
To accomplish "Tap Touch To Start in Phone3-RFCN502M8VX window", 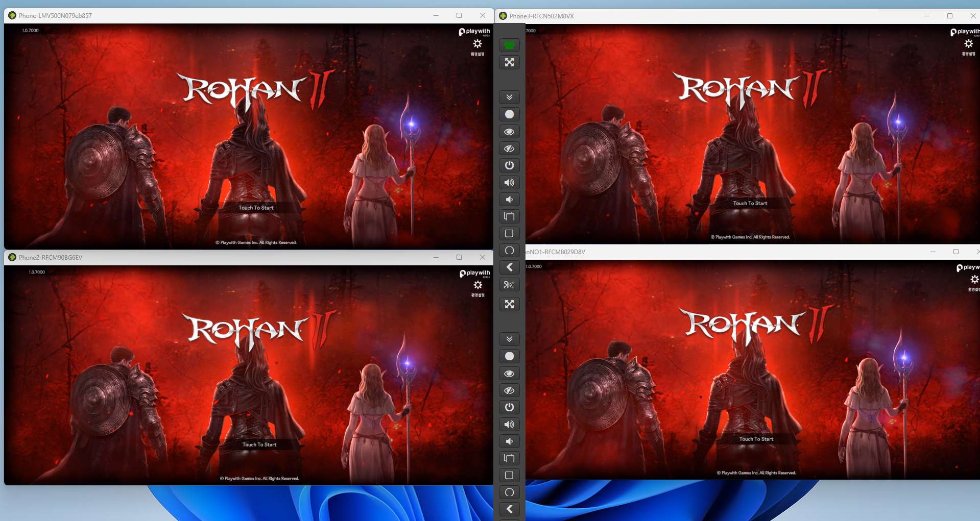I will tap(750, 203).
